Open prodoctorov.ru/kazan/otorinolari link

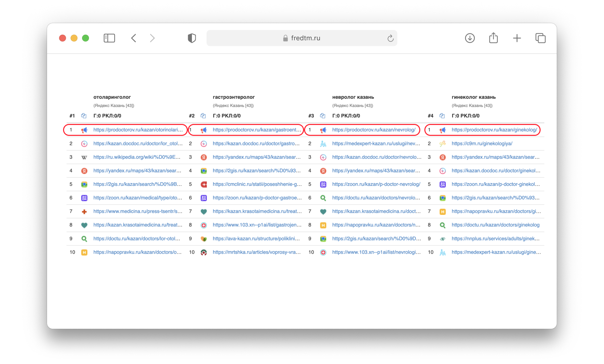138,130
